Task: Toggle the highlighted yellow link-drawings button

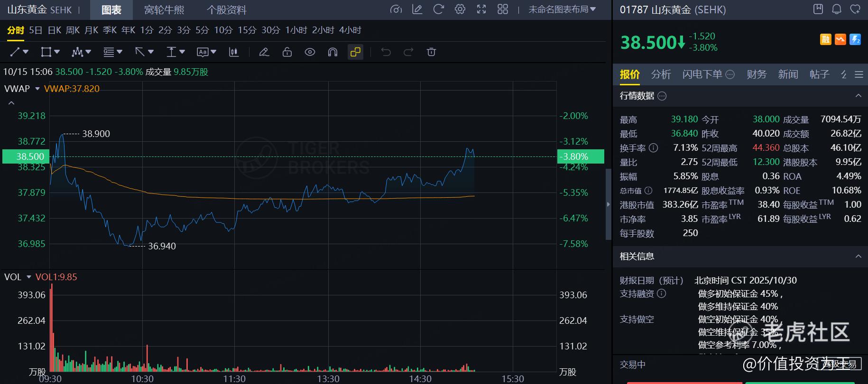Action: 355,52
